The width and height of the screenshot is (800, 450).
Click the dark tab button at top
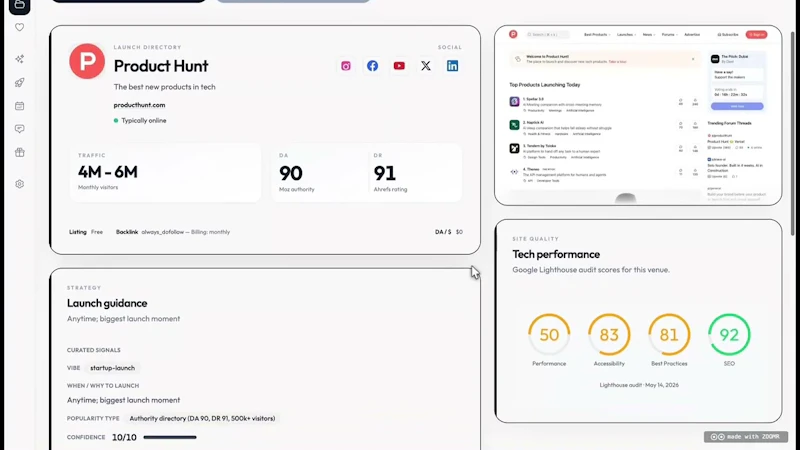[x=129, y=1]
